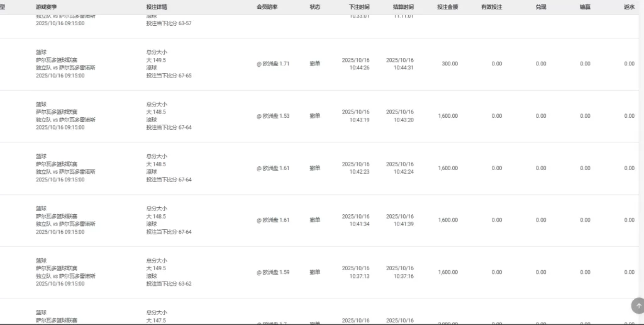Image resolution: width=644 pixels, height=325 pixels.
Task: Click the 投注详情 column header
Action: coord(157,7)
